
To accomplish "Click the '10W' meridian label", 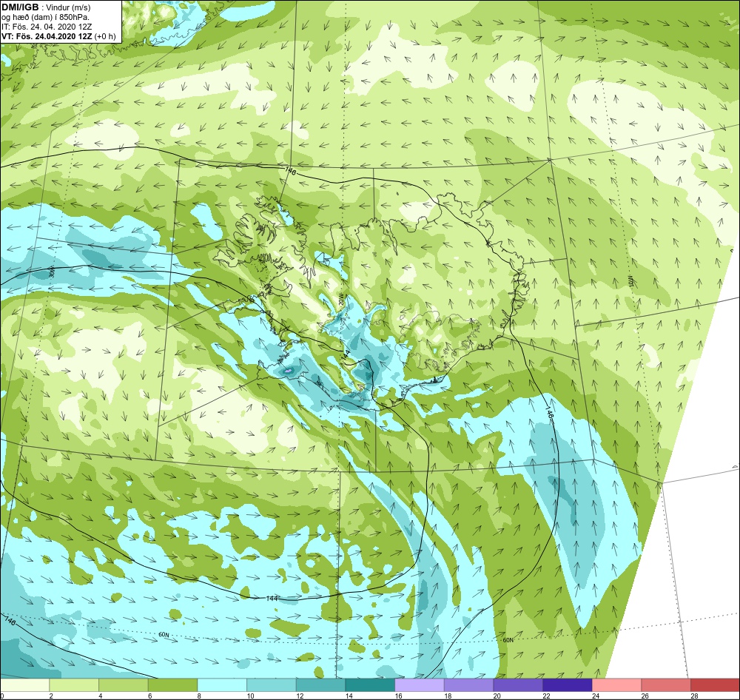I will [630, 281].
